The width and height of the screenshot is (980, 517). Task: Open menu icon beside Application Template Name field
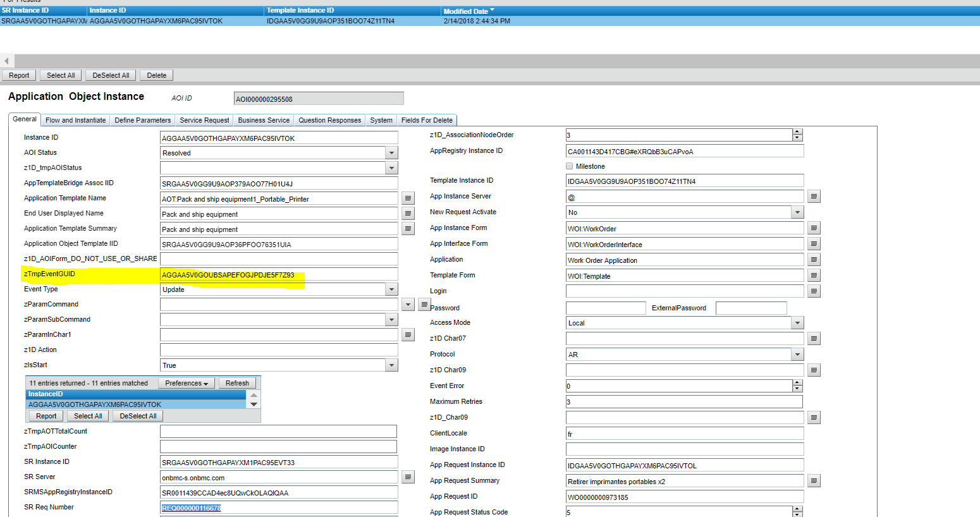point(408,198)
